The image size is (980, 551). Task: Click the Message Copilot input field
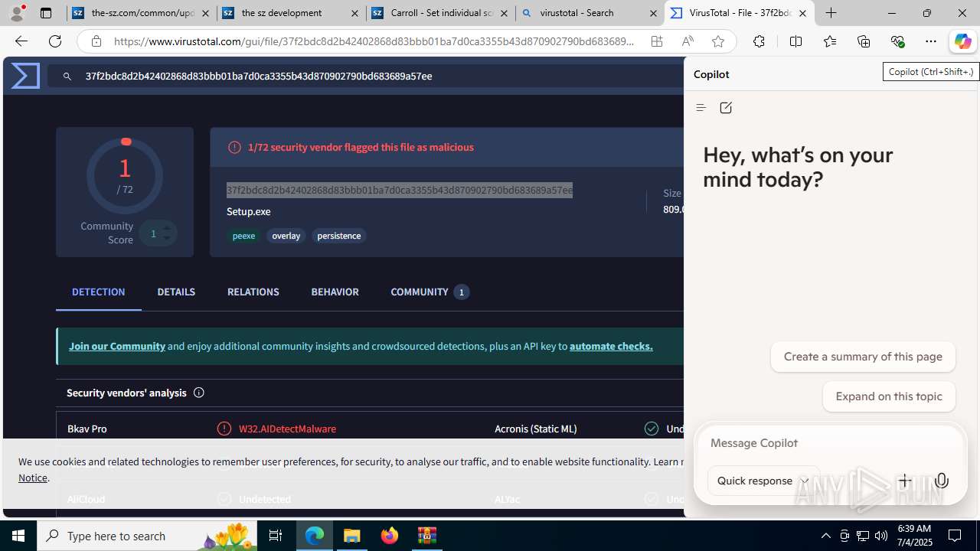click(x=830, y=443)
